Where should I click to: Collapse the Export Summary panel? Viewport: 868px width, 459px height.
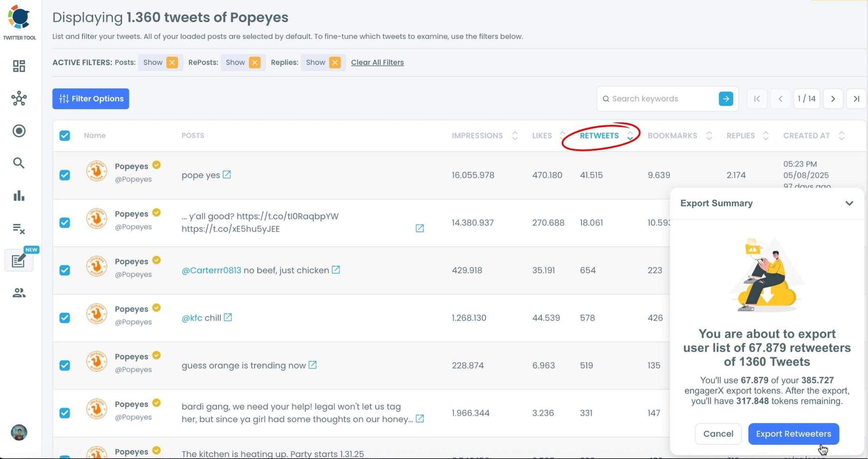(x=849, y=203)
